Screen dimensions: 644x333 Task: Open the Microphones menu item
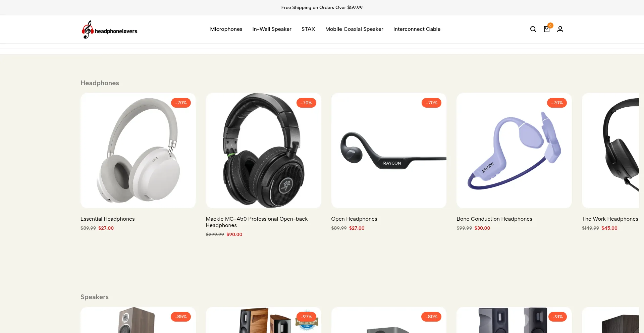click(x=226, y=29)
